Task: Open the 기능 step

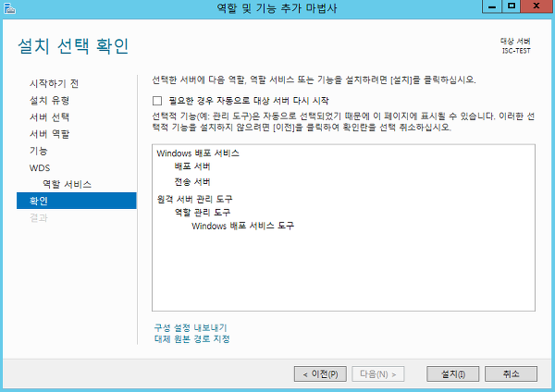Action: click(38, 151)
